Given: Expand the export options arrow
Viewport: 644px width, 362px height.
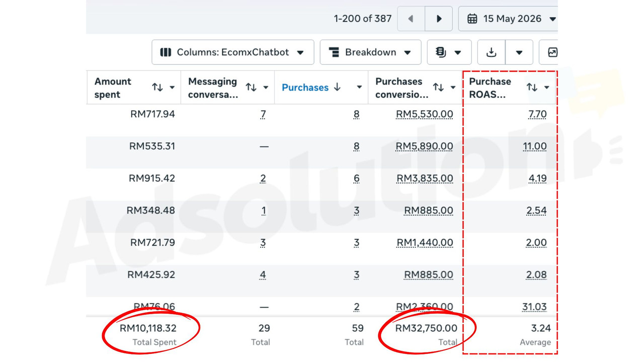Looking at the screenshot, I should pos(519,52).
